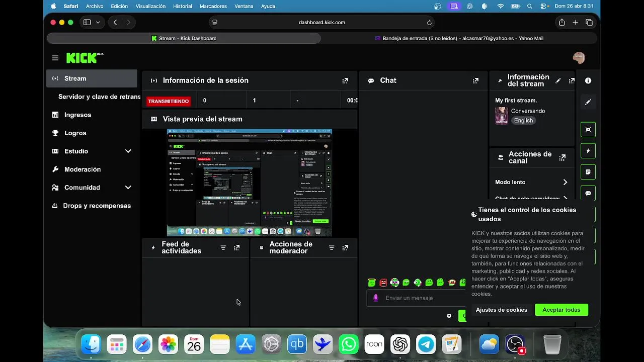
Task: Open the Visualización menu
Action: pyautogui.click(x=150, y=6)
